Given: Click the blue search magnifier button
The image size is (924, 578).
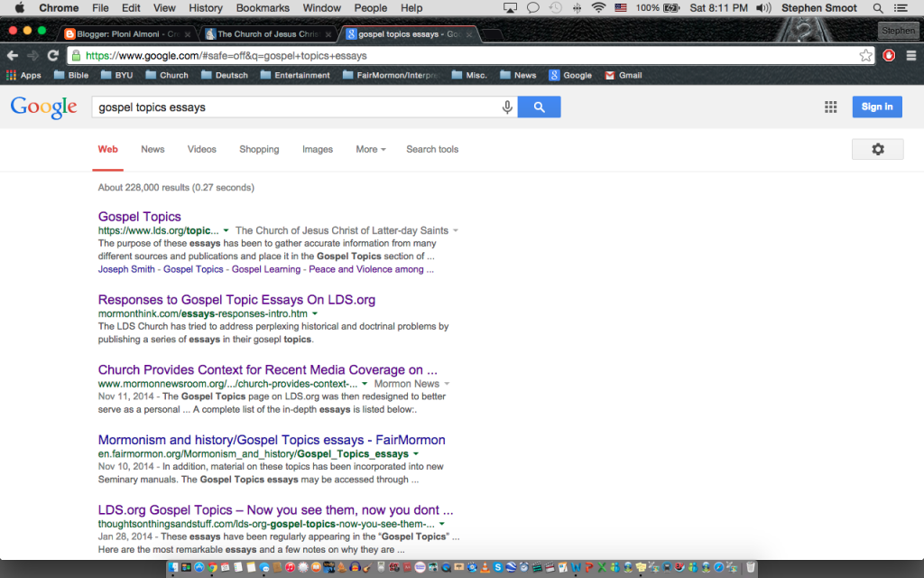Looking at the screenshot, I should (540, 107).
